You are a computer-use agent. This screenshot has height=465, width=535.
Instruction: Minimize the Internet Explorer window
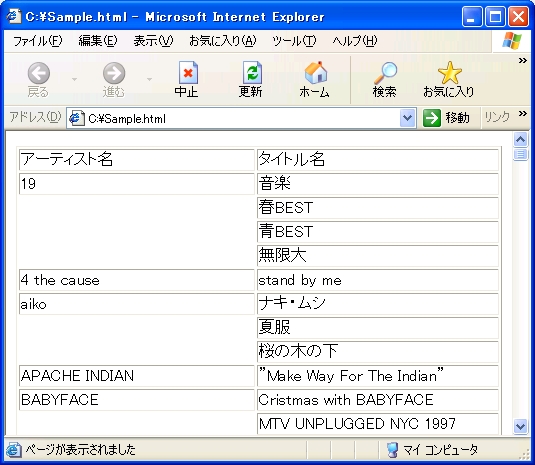pyautogui.click(x=472, y=16)
